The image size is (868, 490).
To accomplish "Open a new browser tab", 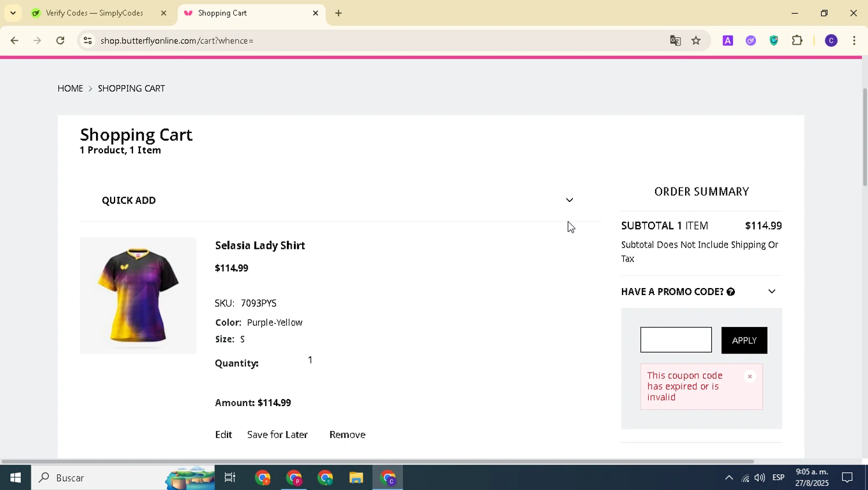I will 339,13.
